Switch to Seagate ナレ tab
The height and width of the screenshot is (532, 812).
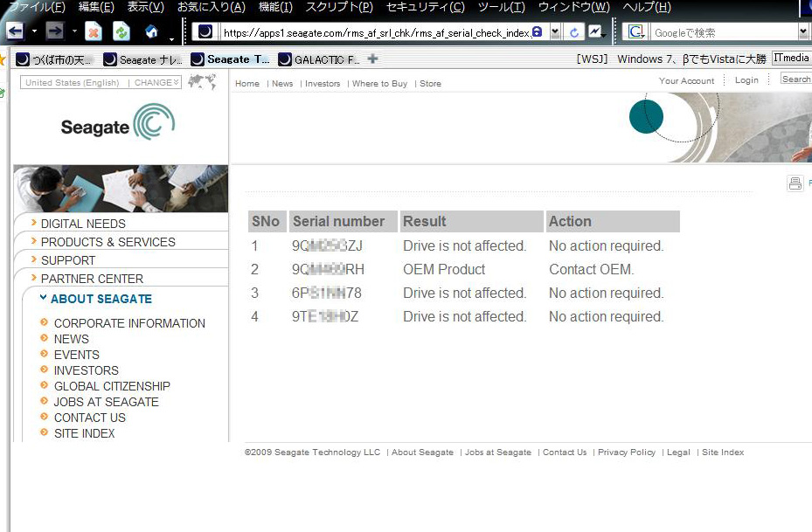coord(143,59)
